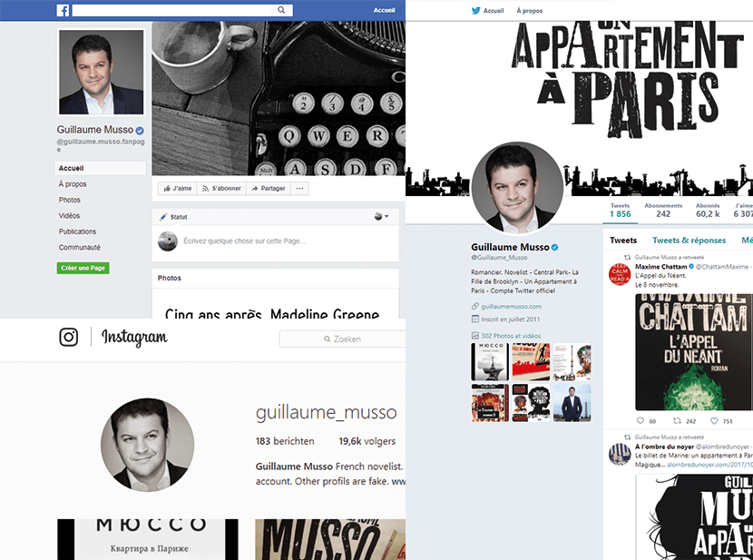Open the globe audience dropdown in Statut box
Viewport: 753px width, 560px height.
pos(382,217)
